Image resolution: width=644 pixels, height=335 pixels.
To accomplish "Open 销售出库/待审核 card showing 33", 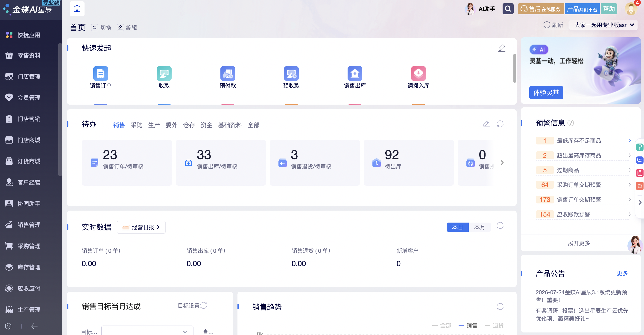I will 221,162.
